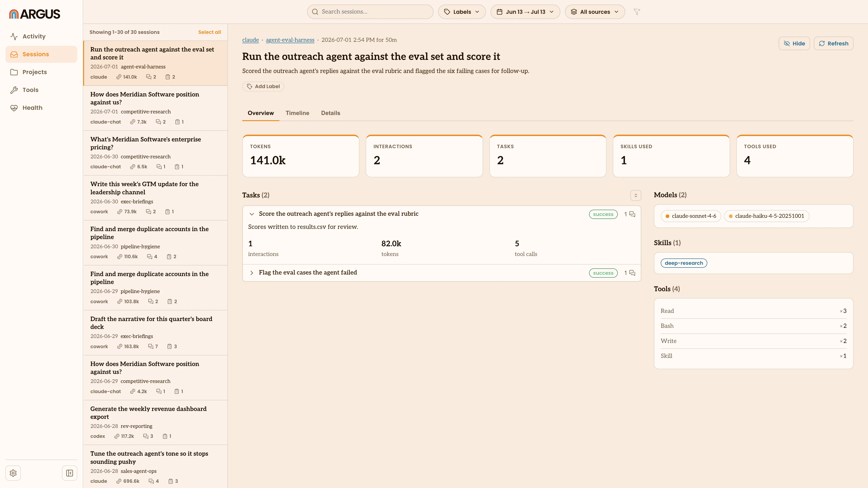Expand the Flag the eval cases task

pyautogui.click(x=252, y=273)
